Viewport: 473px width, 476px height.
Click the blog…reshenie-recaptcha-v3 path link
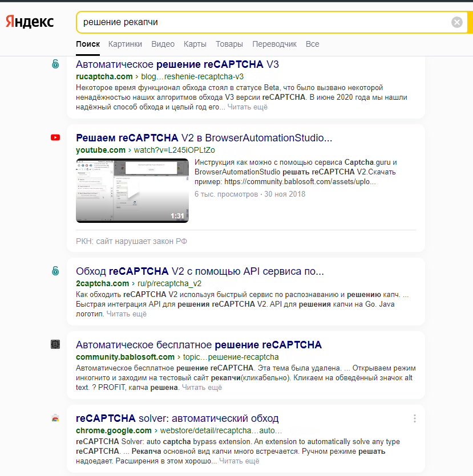[x=192, y=76]
